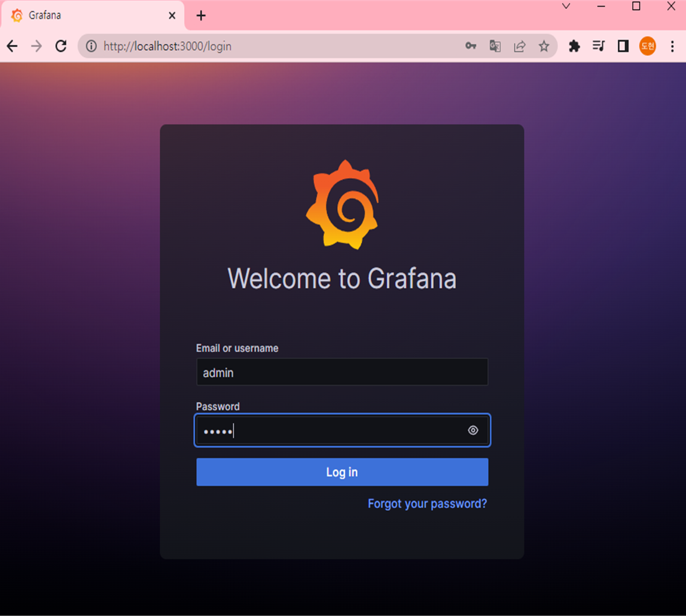Viewport: 686px width, 616px height.
Task: Open the translate page icon
Action: 495,46
